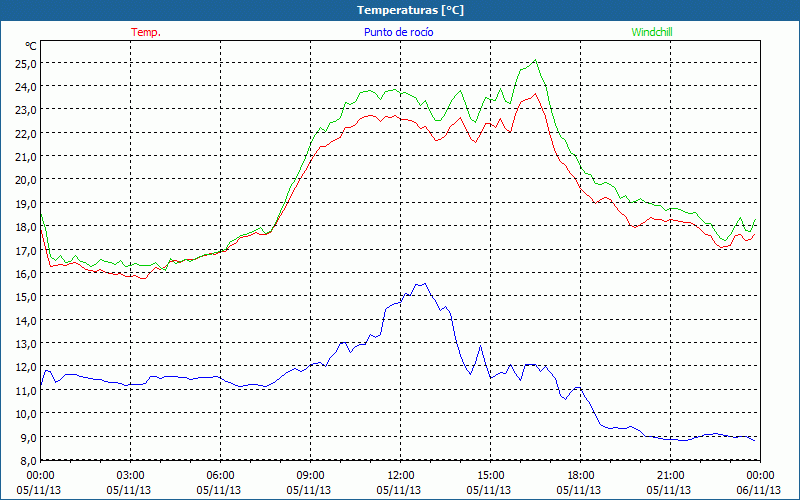Click the 09:00 time axis label
This screenshot has width=800, height=500.
(x=310, y=476)
